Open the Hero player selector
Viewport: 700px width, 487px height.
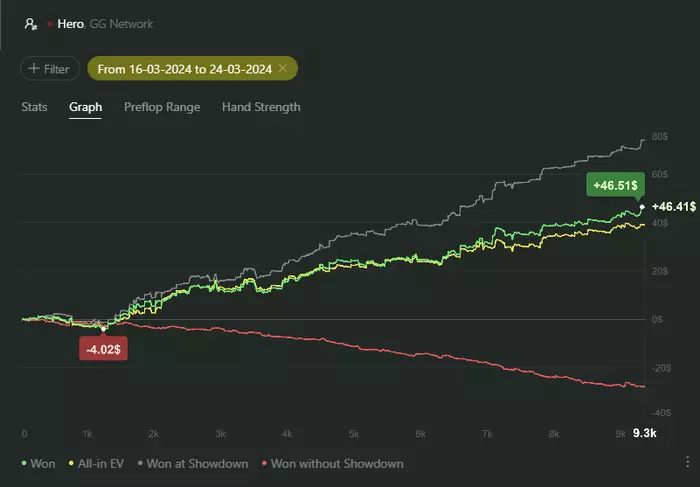click(71, 23)
